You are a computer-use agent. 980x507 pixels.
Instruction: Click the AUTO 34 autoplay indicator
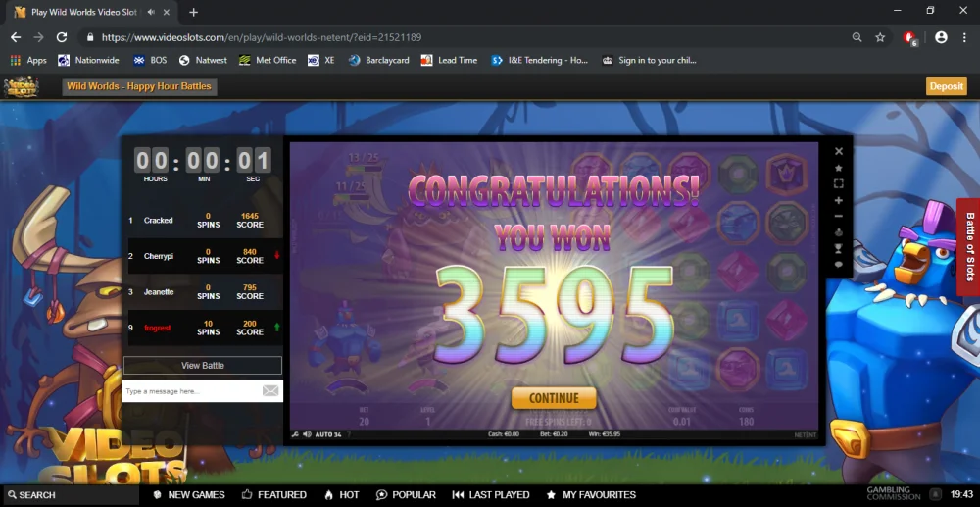[x=328, y=434]
